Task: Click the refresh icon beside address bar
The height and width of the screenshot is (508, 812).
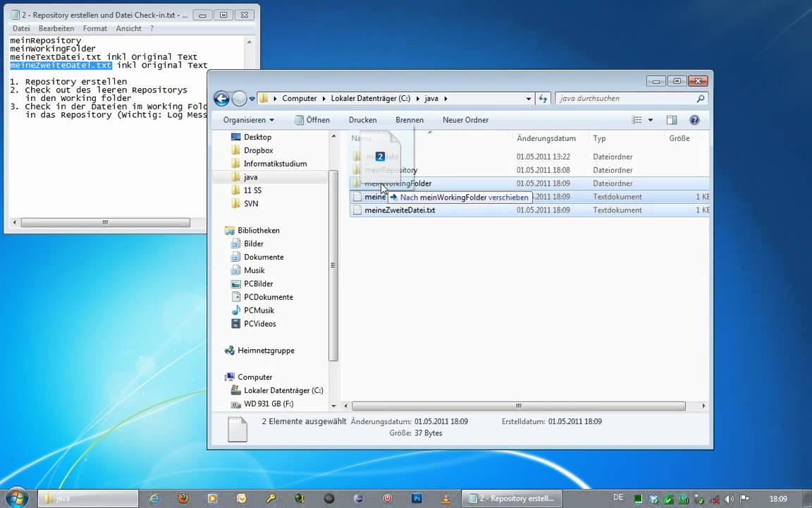Action: pos(543,99)
